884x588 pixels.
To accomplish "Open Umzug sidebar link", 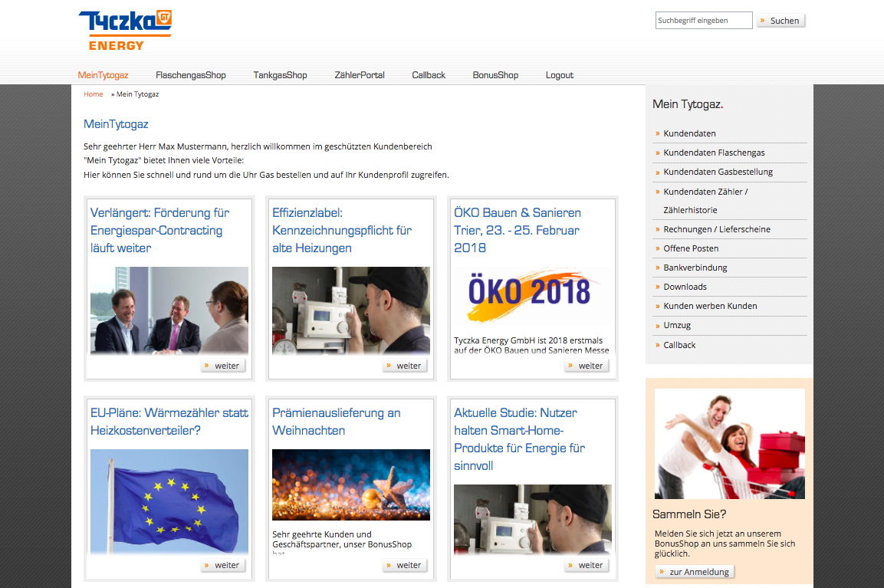I will click(676, 325).
